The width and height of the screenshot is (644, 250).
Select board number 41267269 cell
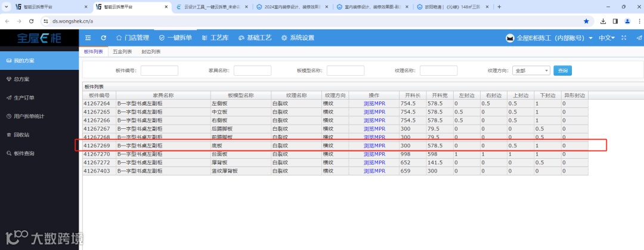click(x=99, y=146)
